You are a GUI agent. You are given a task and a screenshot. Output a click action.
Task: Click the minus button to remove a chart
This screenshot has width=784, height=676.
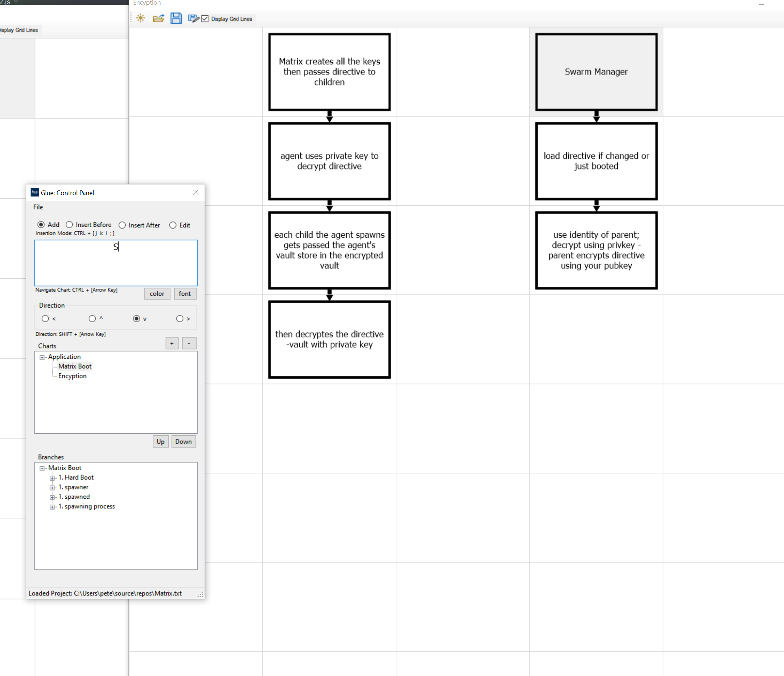point(189,343)
